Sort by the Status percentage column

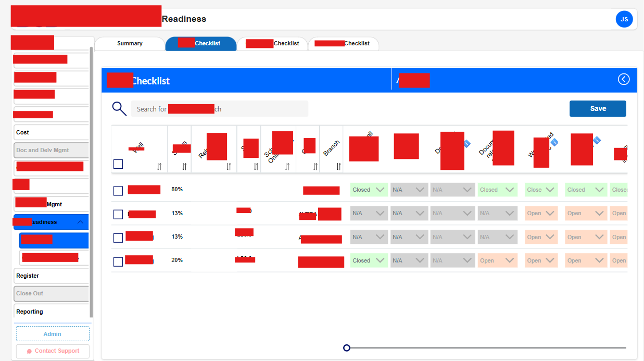point(184,167)
